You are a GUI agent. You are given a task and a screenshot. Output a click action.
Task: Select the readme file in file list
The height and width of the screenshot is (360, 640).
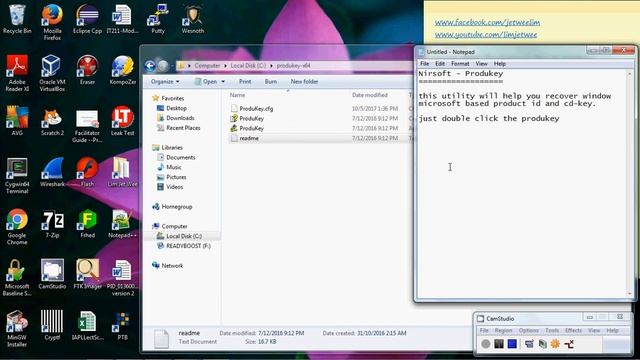(249, 138)
